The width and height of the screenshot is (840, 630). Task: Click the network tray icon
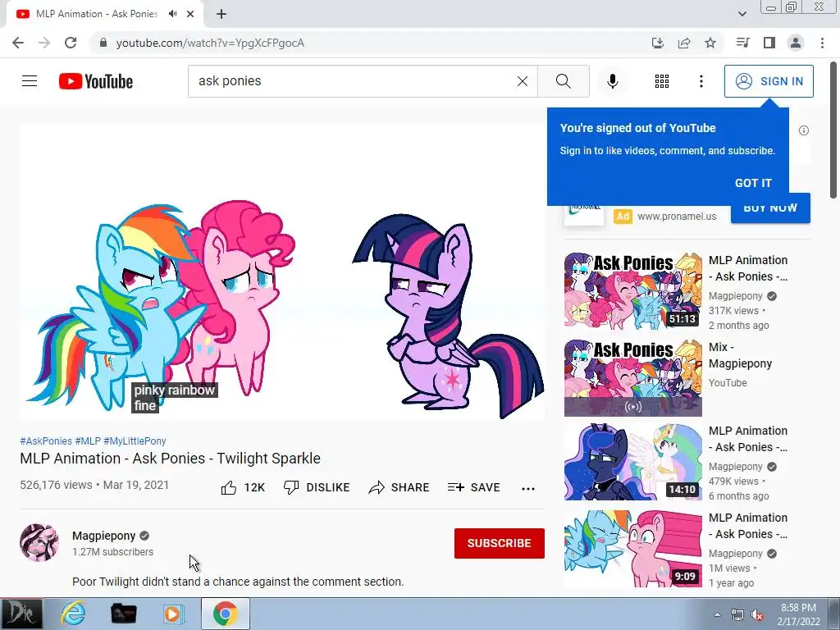737,614
